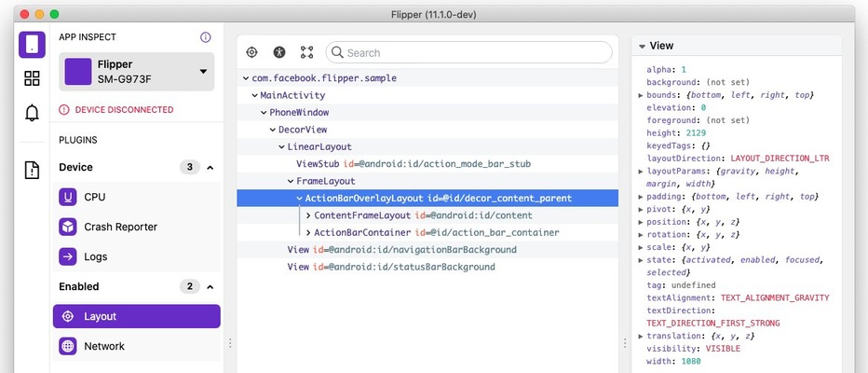Expand the bounds property
The height and width of the screenshot is (373, 868).
(x=641, y=95)
